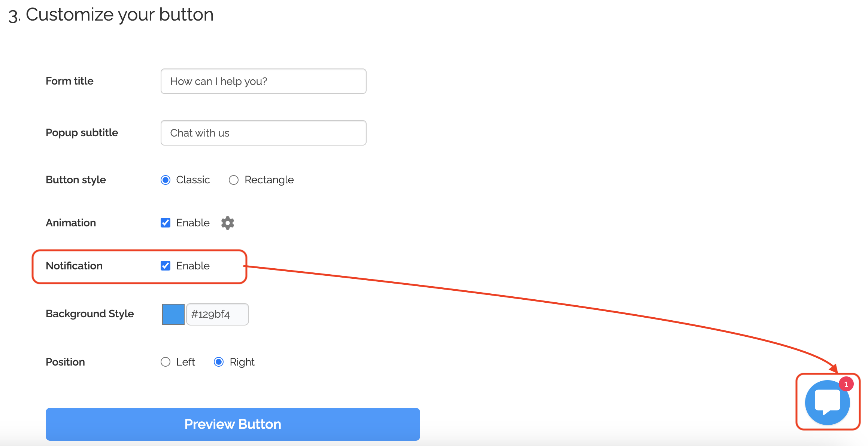Click the Enable label beside Notification

(193, 266)
